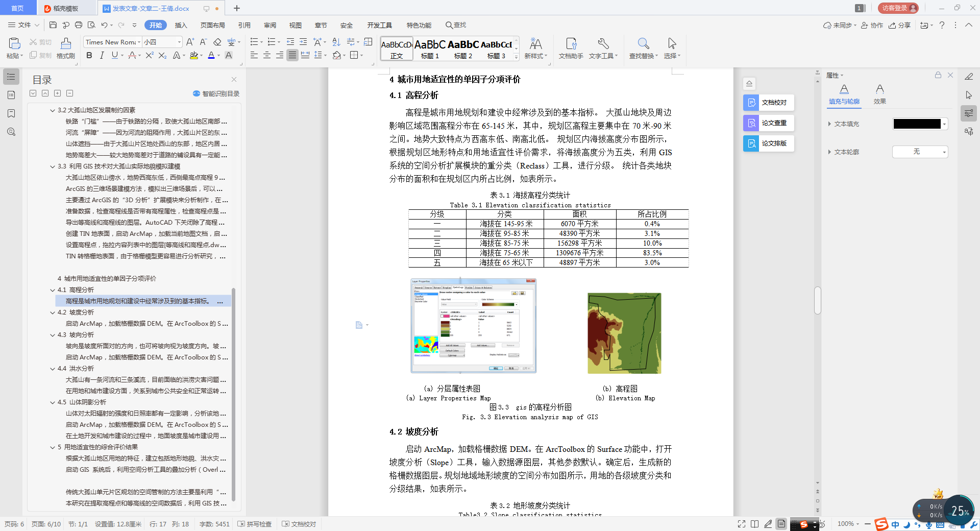Open the font name dropdown

tap(139, 42)
